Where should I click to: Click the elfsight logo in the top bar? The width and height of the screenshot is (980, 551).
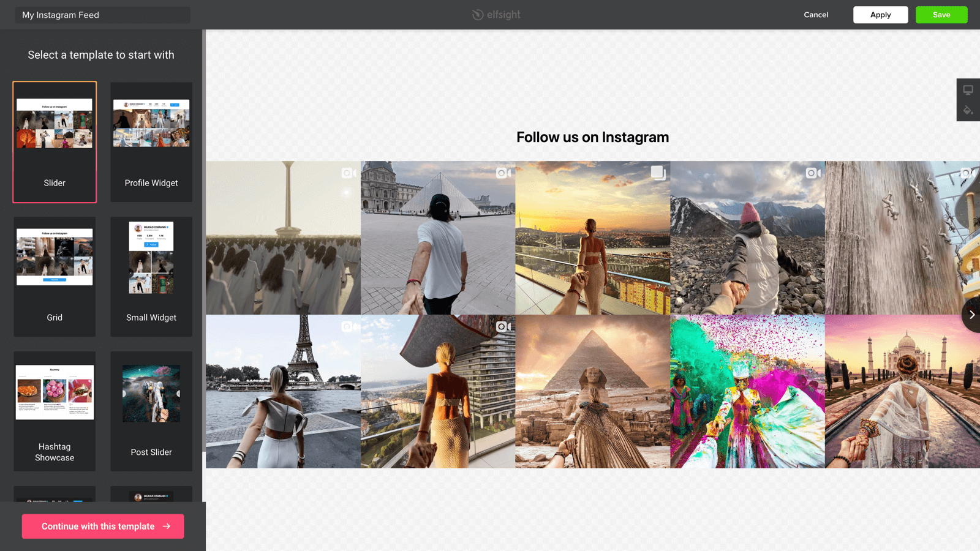[496, 15]
